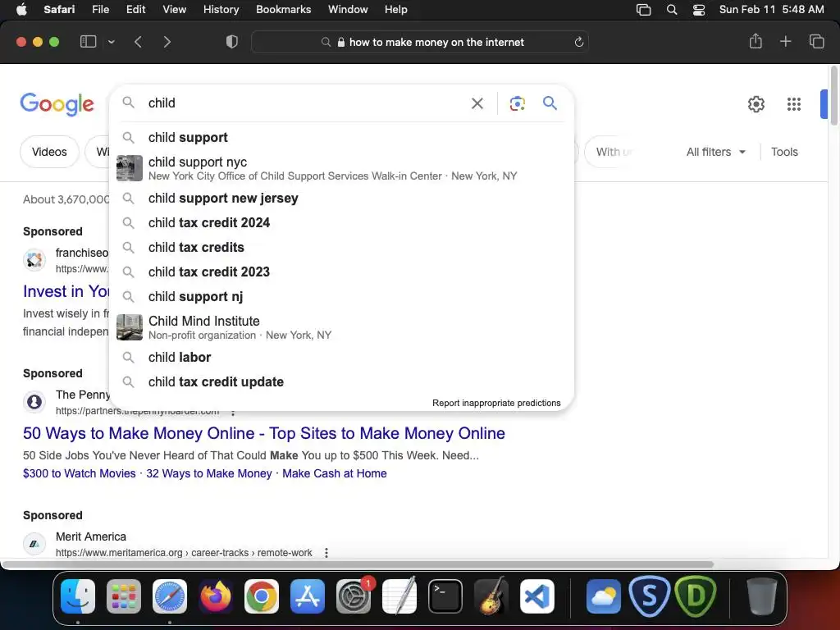Screen dimensions: 840x630
Task: Open Google Chrome from the Dock
Action: tap(262, 596)
